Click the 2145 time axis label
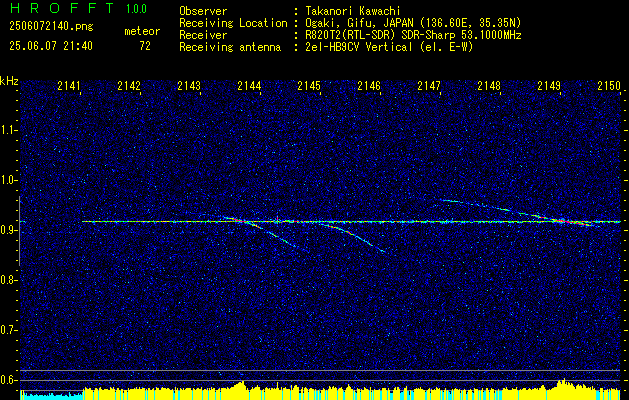The image size is (629, 400). click(309, 86)
